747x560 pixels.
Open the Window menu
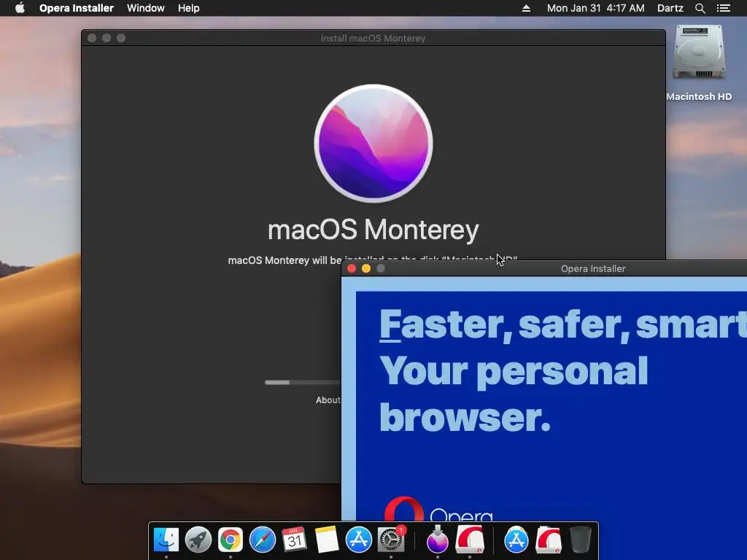click(146, 8)
